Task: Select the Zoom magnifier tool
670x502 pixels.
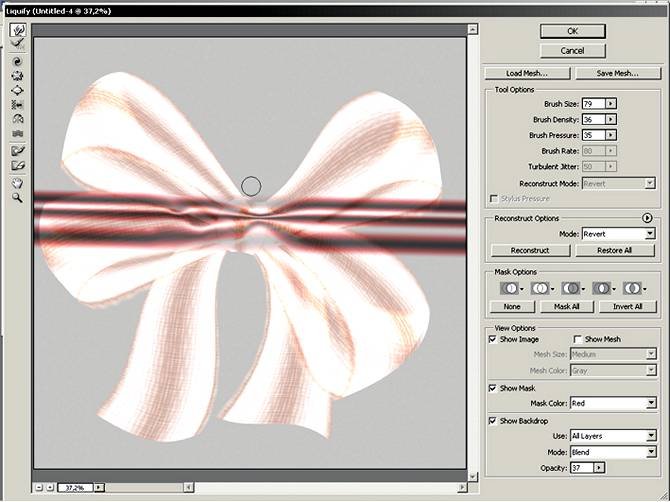Action: (x=18, y=198)
